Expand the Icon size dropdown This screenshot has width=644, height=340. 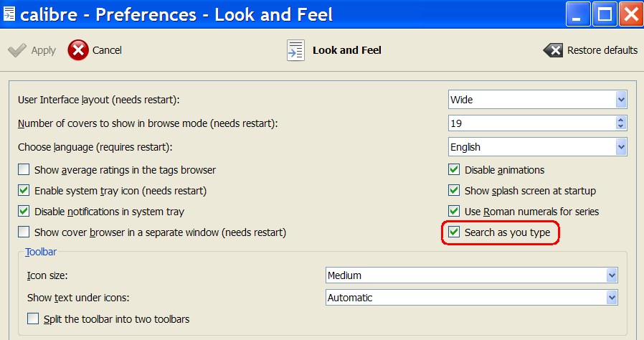(612, 275)
